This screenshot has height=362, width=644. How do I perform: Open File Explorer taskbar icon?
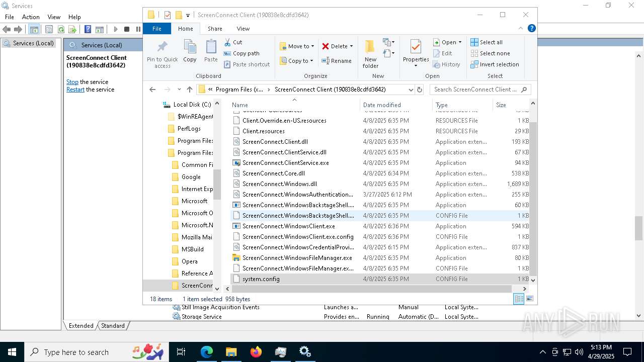[231, 352]
